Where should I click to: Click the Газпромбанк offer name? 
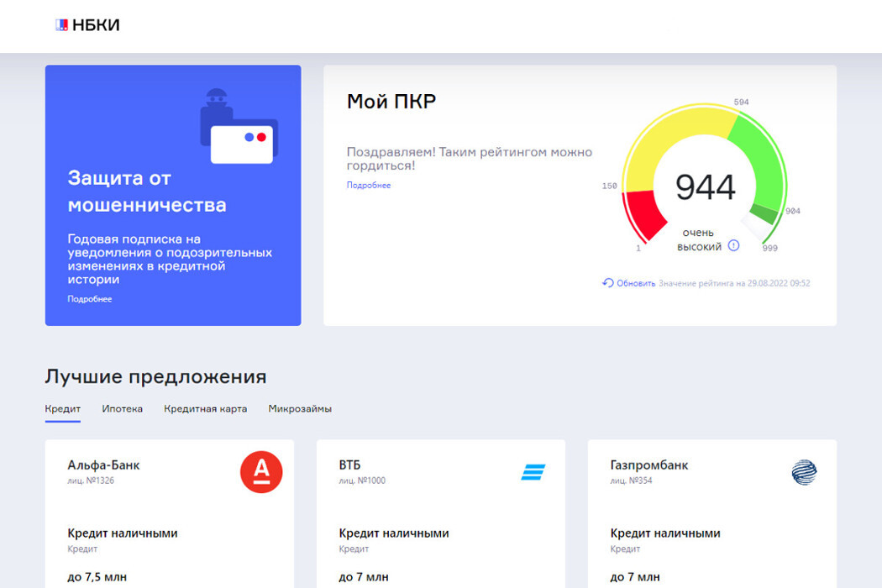pos(649,465)
